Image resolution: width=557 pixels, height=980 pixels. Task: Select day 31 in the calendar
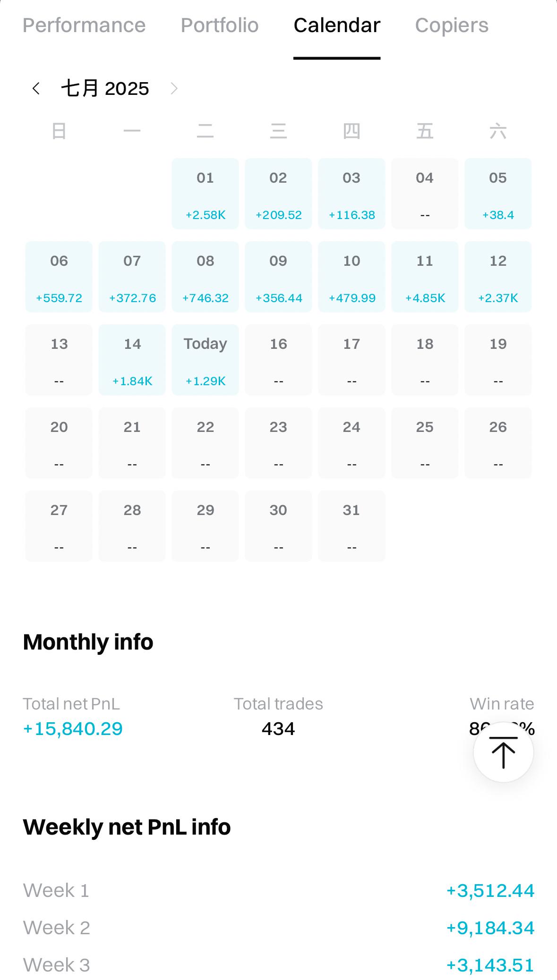pyautogui.click(x=351, y=526)
